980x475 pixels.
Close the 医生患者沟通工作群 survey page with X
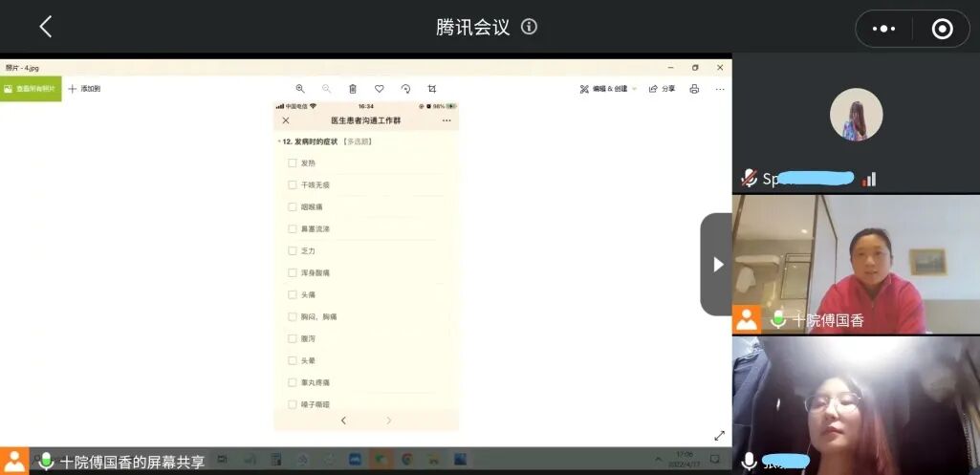(x=286, y=120)
